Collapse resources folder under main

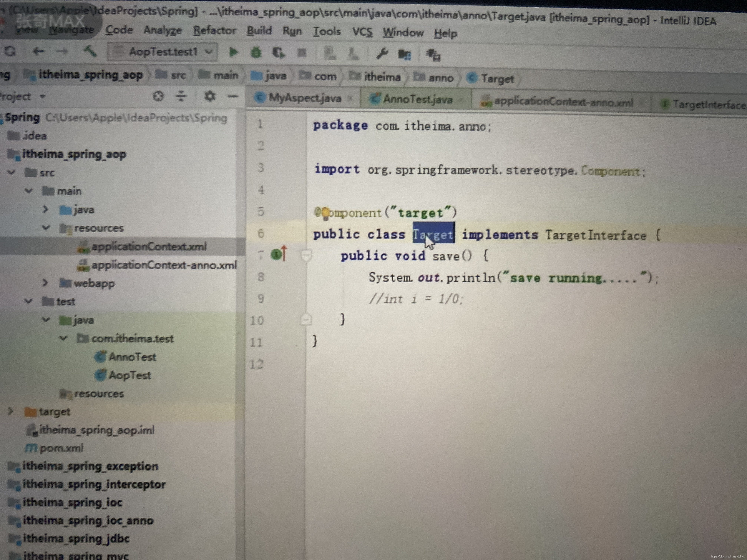(x=46, y=228)
